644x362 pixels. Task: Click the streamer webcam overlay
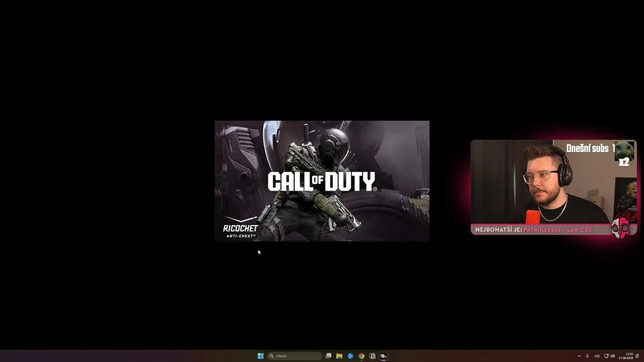pos(553,187)
